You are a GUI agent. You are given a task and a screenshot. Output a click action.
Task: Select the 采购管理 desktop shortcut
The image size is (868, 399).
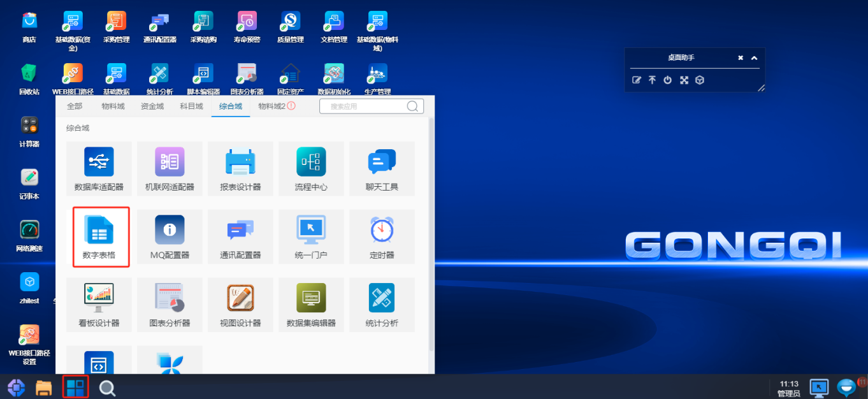pyautogui.click(x=117, y=27)
